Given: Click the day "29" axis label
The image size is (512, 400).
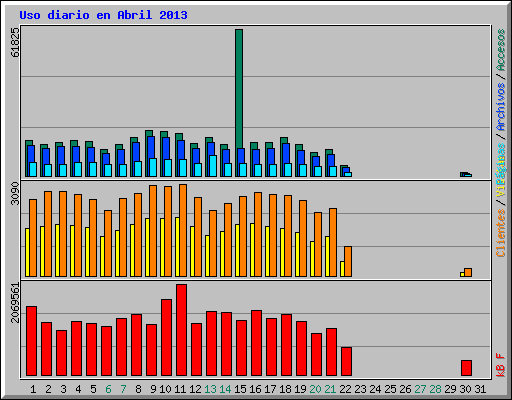Looking at the screenshot, I should point(450,389).
